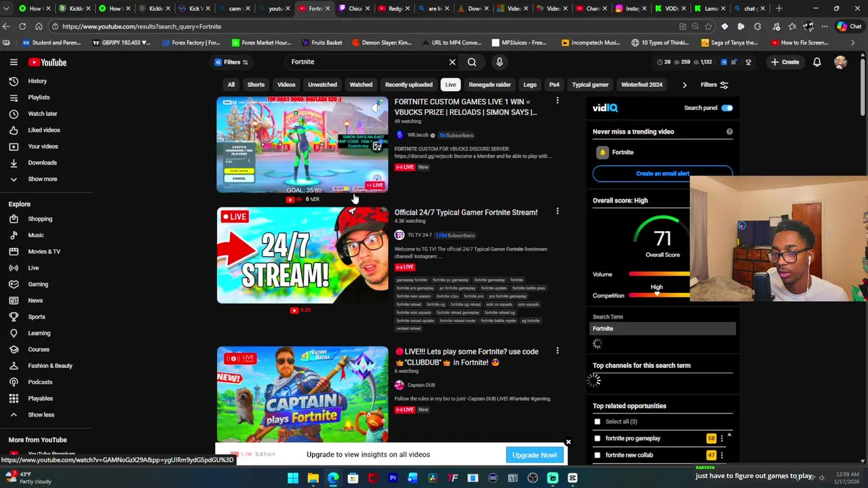Screen dimensions: 868x488
Task: Open Watch later in the sidebar
Action: click(x=42, y=114)
